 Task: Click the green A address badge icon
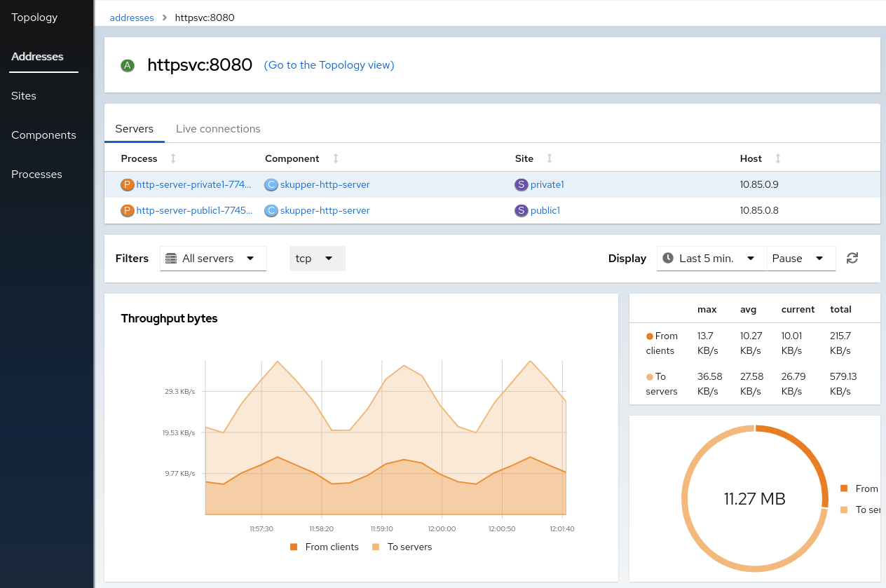point(127,66)
